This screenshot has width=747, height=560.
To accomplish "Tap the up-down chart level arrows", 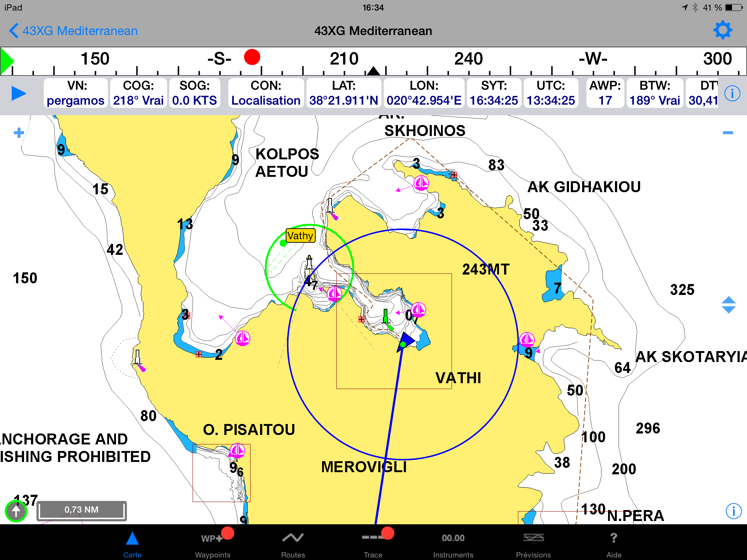I will 728,305.
